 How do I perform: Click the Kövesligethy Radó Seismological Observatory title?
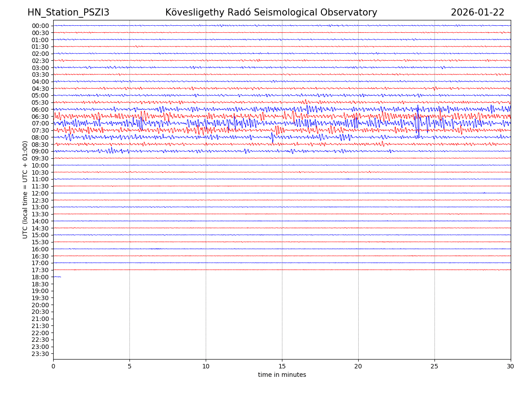271,13
